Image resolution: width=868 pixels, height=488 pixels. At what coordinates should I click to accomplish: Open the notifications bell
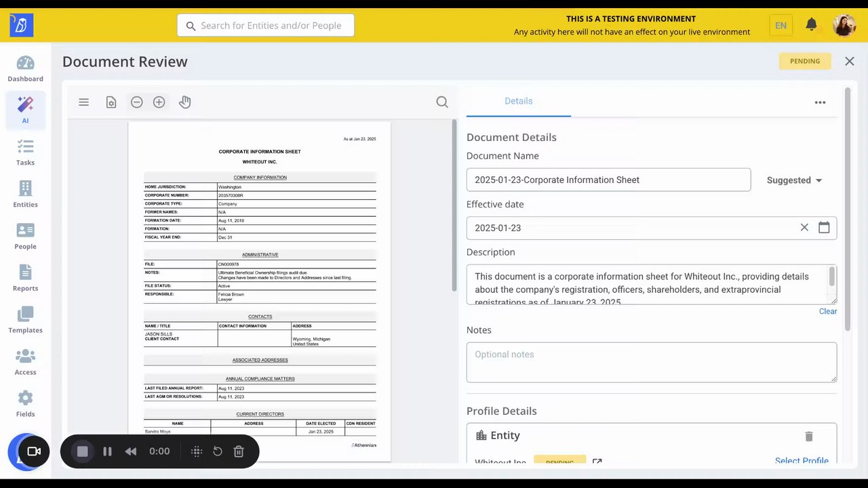(x=811, y=25)
